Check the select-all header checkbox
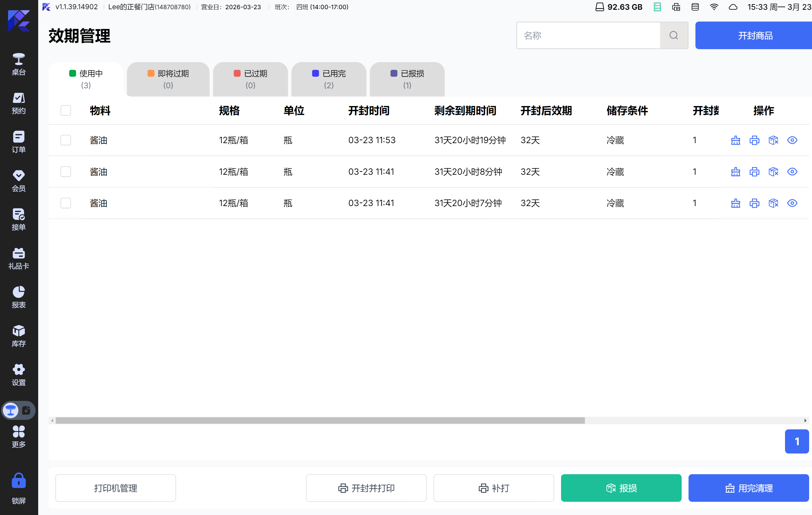 [66, 110]
